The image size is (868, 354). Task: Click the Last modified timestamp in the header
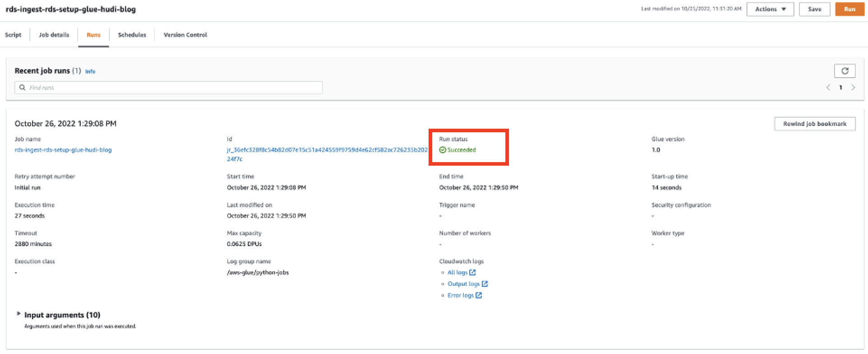pos(691,9)
